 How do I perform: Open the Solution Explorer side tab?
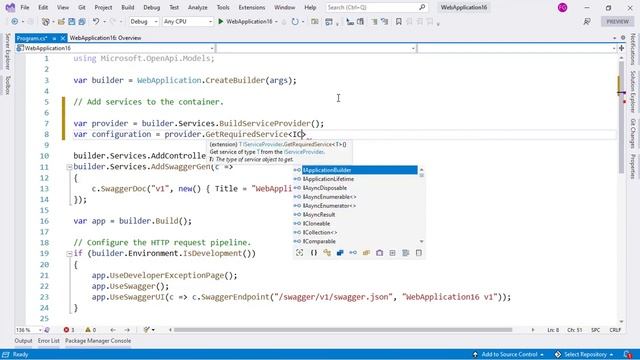[633, 91]
